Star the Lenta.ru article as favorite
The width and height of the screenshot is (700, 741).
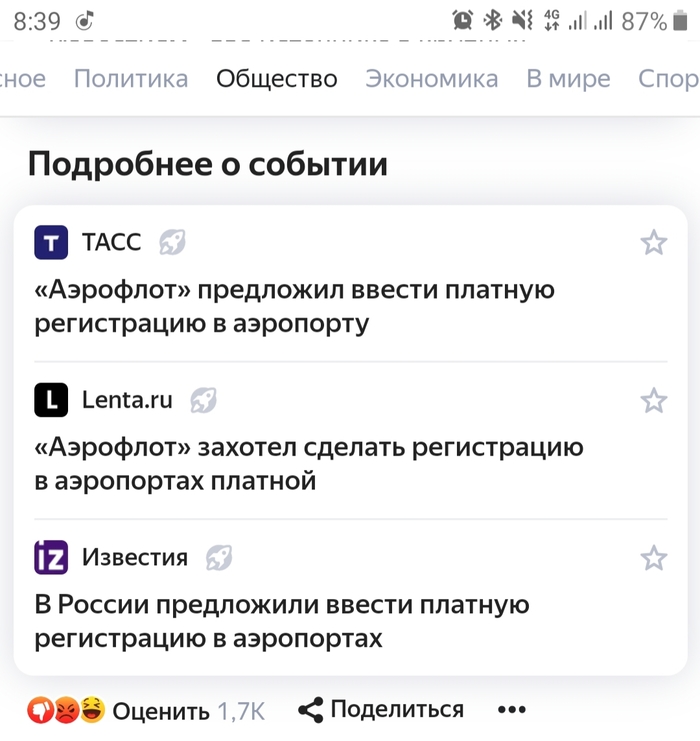(653, 400)
